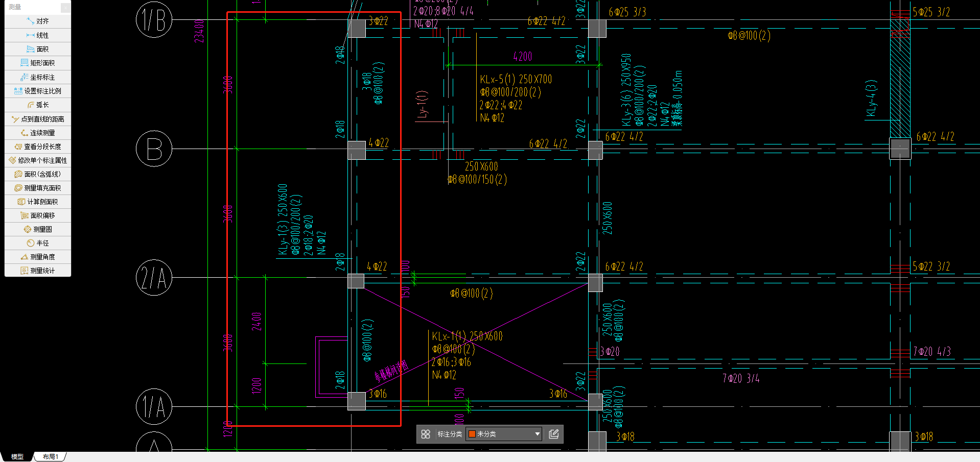The image size is (980, 462).
Task: Select the vertical Ly-1(1) beam label
Action: tap(422, 104)
